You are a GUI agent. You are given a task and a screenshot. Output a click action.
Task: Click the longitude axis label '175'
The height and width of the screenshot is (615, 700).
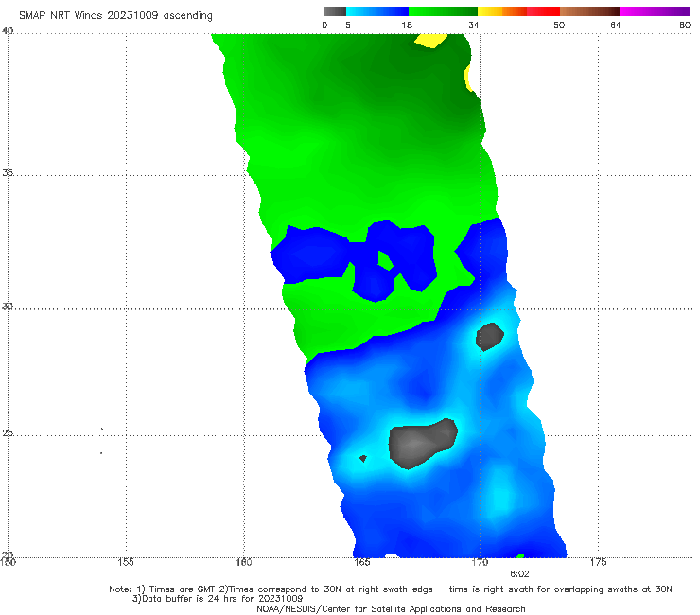pos(598,562)
